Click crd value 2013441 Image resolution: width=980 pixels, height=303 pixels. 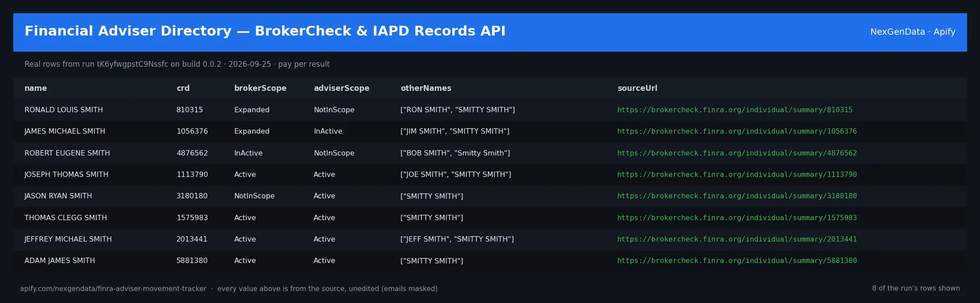(x=192, y=239)
